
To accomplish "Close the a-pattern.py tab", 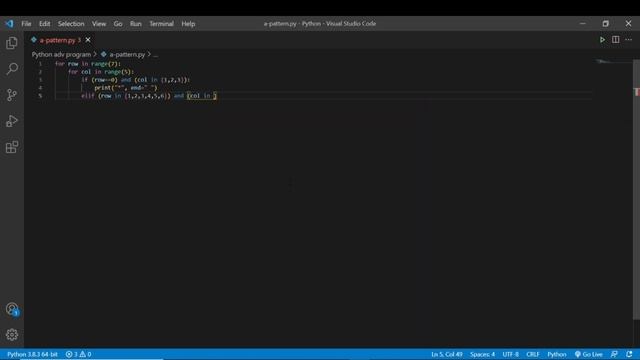I will 88,40.
